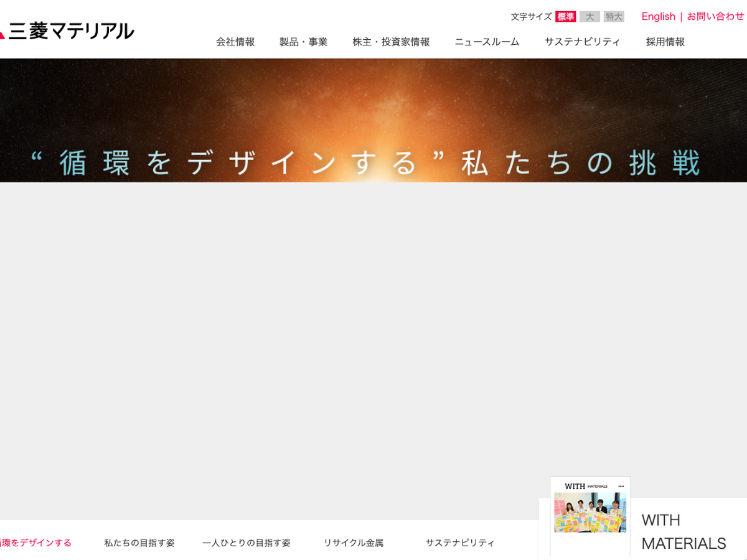This screenshot has width=747, height=560.
Task: Expand the 製品・事業 menu
Action: pos(303,42)
